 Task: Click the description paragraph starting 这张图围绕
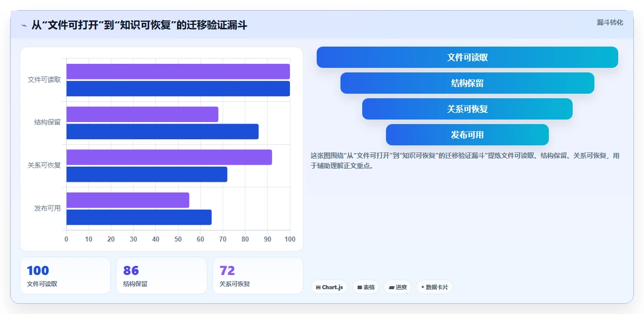pos(465,161)
